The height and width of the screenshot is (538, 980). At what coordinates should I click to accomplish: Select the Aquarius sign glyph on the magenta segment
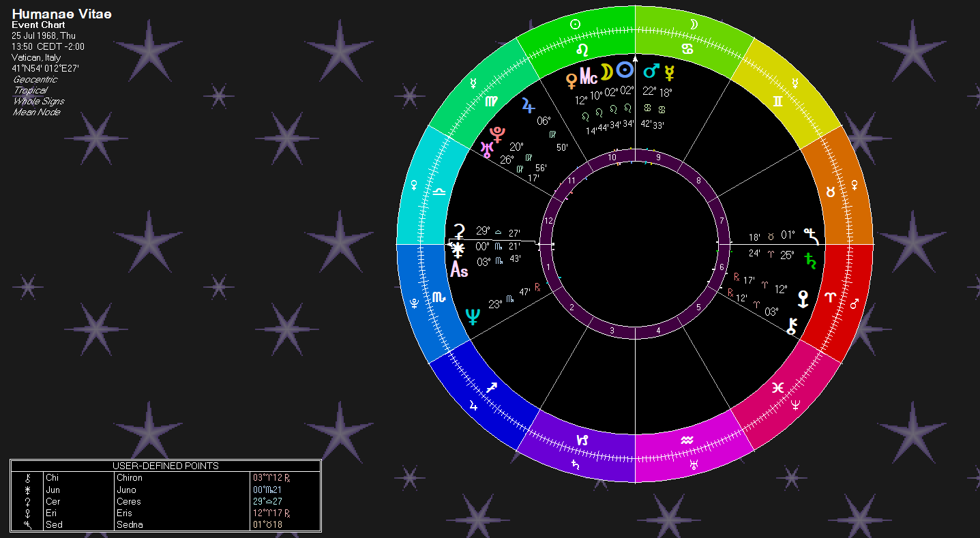687,440
